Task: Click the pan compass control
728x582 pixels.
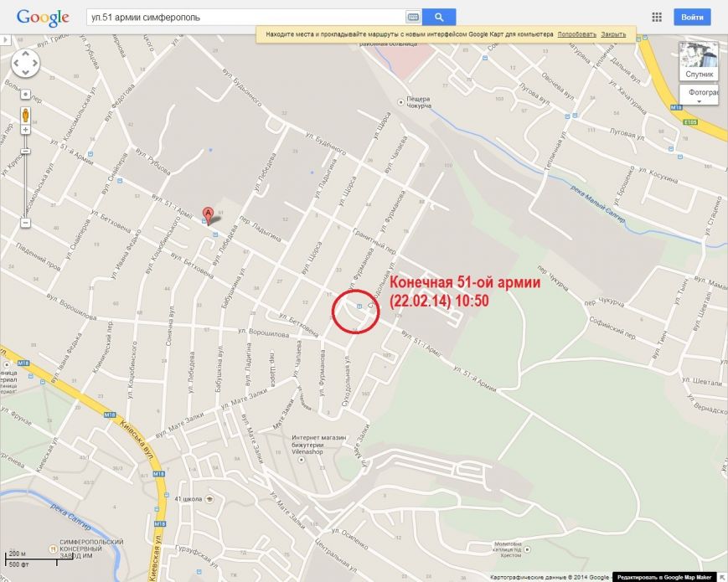Action: click(x=25, y=63)
